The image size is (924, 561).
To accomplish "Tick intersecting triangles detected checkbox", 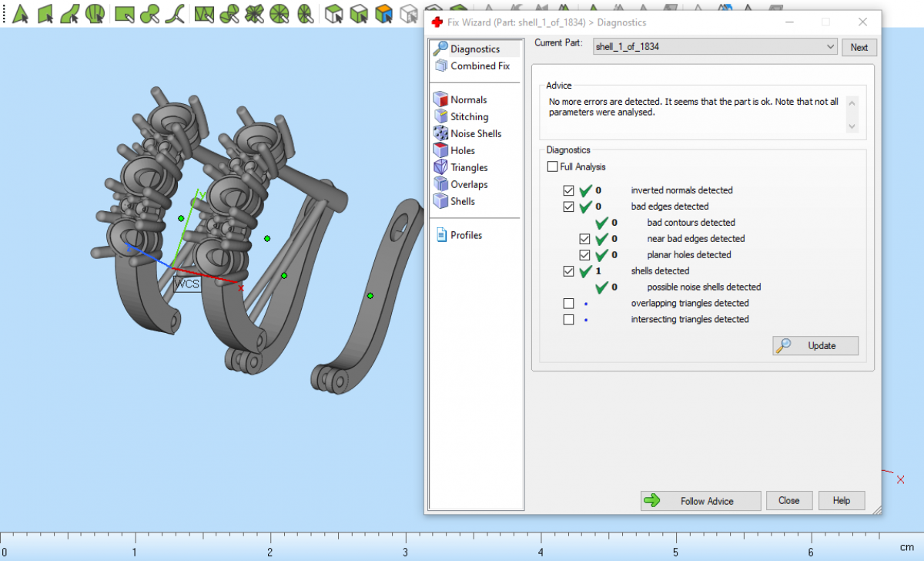I will (569, 320).
